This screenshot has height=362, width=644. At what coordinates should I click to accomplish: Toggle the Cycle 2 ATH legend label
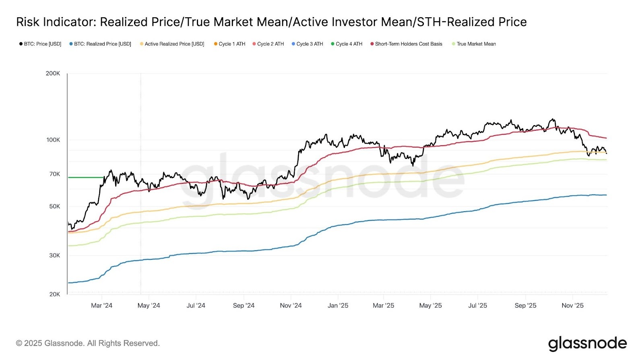(x=270, y=44)
